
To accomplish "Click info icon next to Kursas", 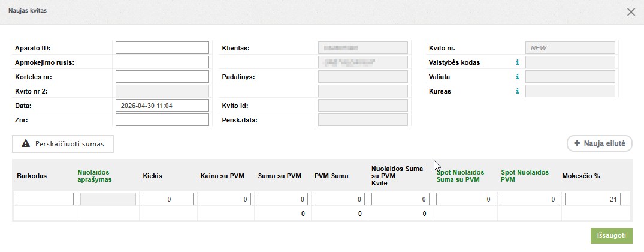I will click(518, 91).
